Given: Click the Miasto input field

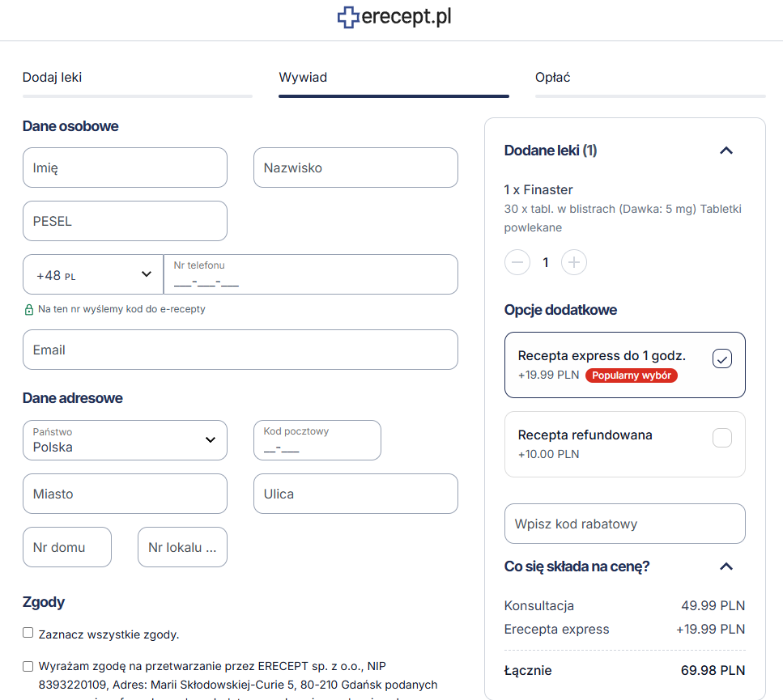Looking at the screenshot, I should pos(125,494).
